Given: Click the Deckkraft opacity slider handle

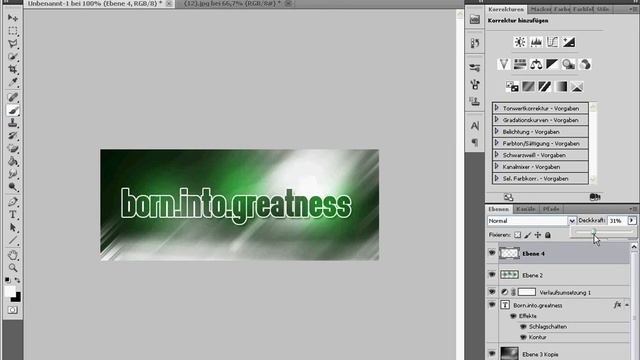Looking at the screenshot, I should 594,232.
